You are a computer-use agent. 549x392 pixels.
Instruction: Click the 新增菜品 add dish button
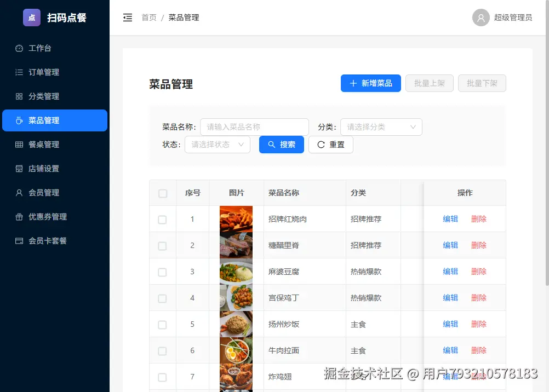pos(370,83)
